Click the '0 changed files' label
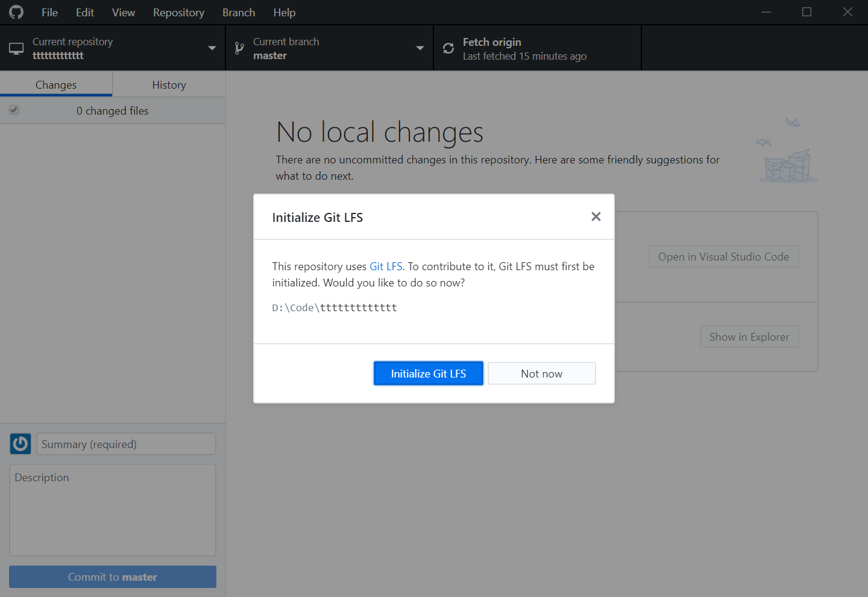Viewport: 868px width, 597px height. coord(113,111)
